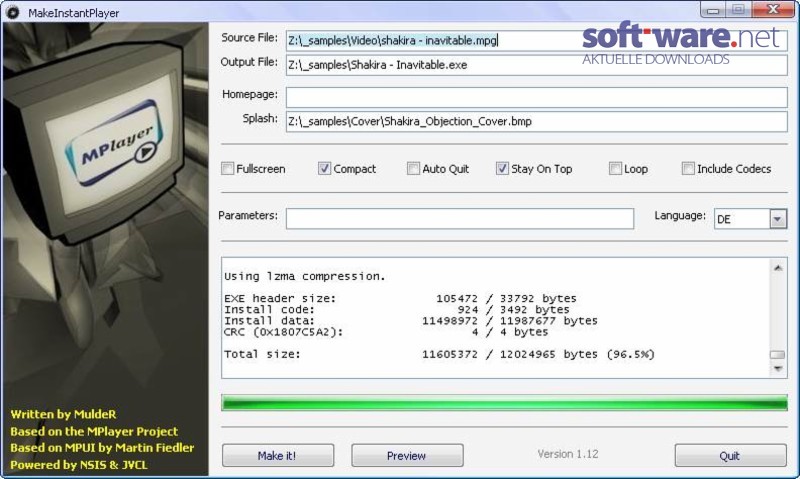The height and width of the screenshot is (479, 800).
Task: Open the Language dropdown
Action: point(778,219)
